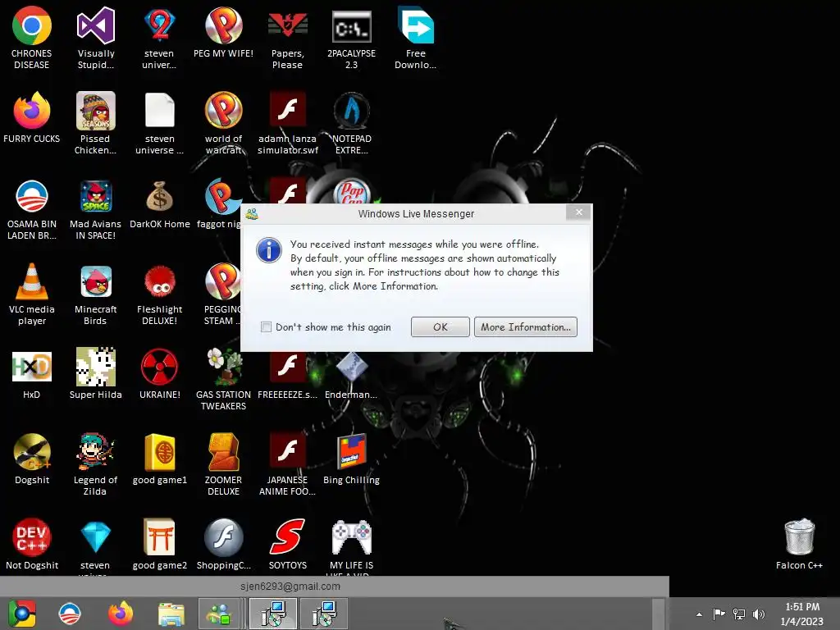Open the ZOOMER DELUXE icon
Viewport: 840px width, 630px height.
(x=223, y=464)
